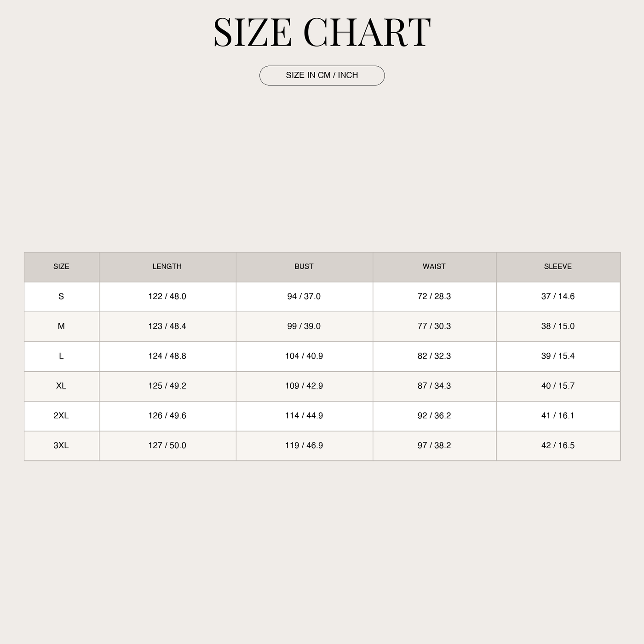This screenshot has width=644, height=644.
Task: Click the L size row label
Action: coord(62,356)
